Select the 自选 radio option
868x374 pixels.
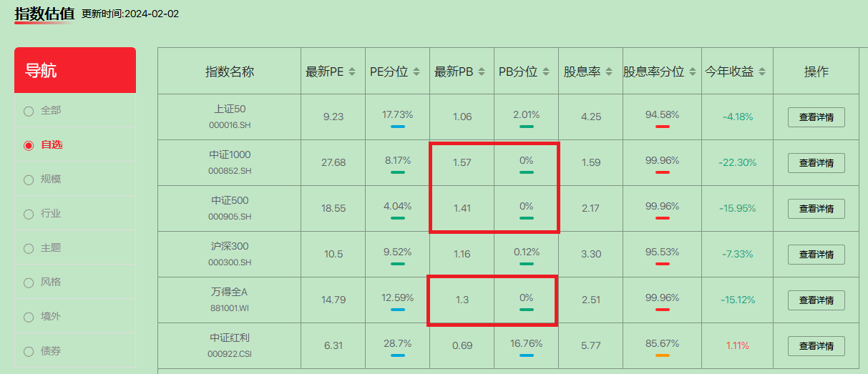tap(29, 145)
